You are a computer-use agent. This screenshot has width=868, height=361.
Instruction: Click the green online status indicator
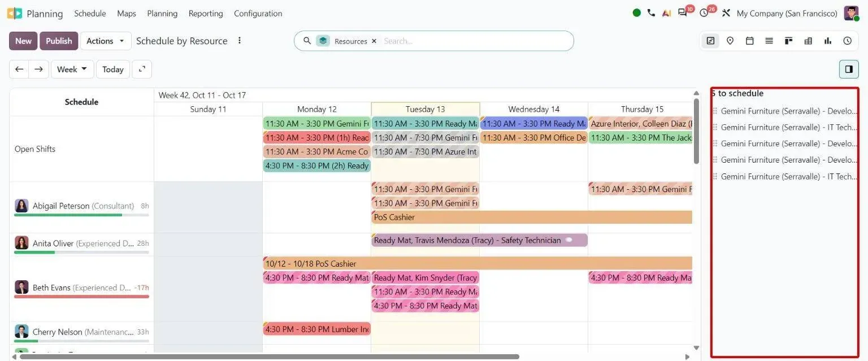[x=637, y=13]
